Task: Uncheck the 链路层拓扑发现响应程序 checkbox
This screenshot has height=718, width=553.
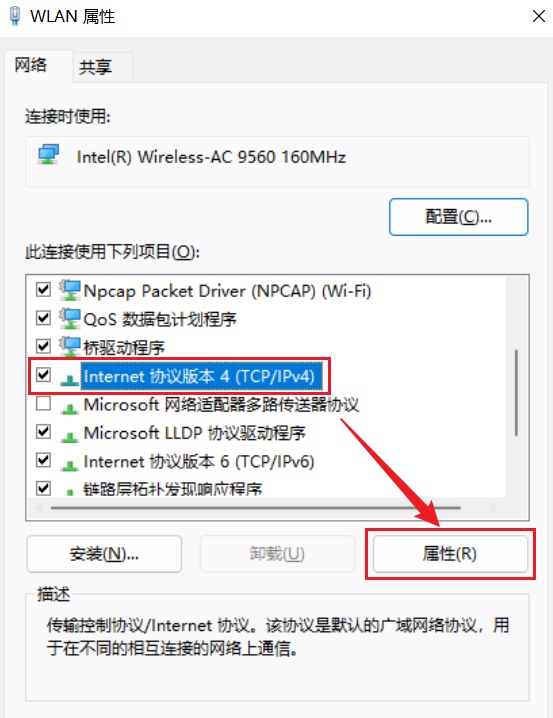Action: coord(43,488)
